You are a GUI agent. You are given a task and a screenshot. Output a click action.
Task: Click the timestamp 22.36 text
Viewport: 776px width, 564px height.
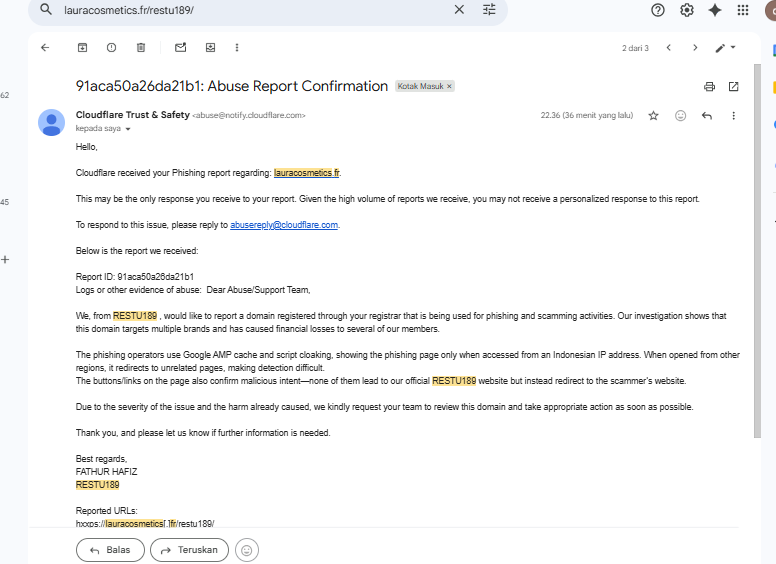tap(586, 115)
